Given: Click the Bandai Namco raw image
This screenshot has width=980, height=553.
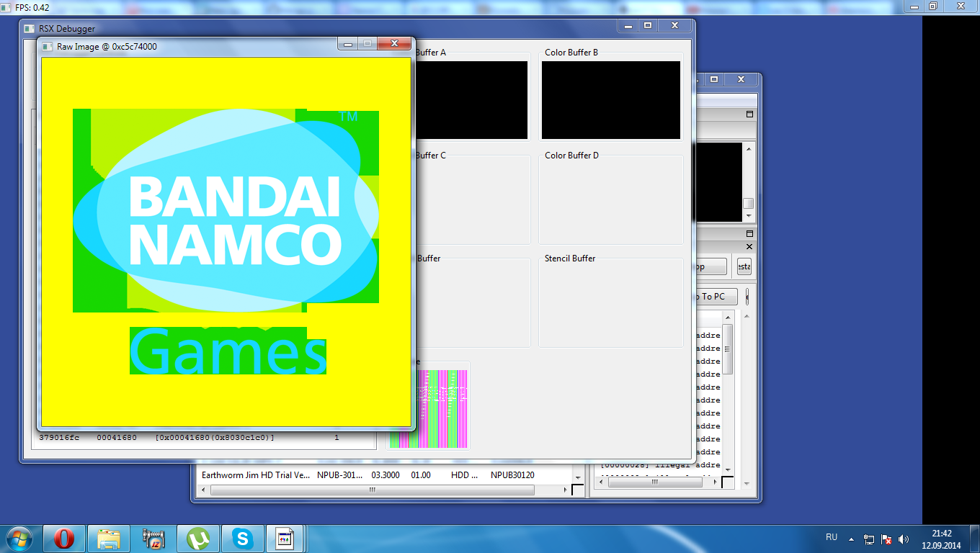Looking at the screenshot, I should pyautogui.click(x=226, y=242).
